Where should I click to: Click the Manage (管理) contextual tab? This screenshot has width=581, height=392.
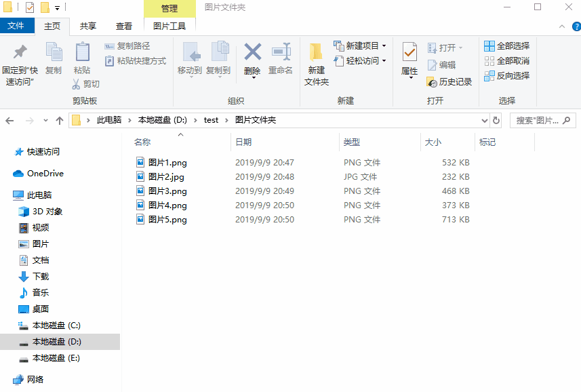coord(169,8)
